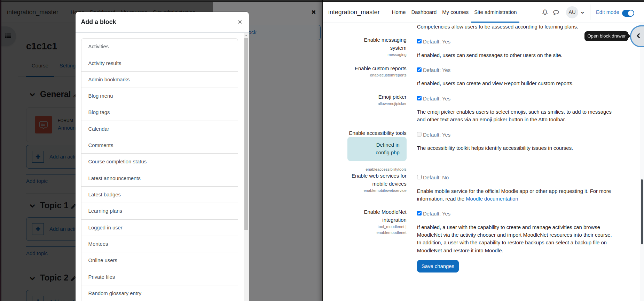Uncheck Enable MoodleNet integration checkbox
This screenshot has width=644, height=301.
(x=419, y=213)
